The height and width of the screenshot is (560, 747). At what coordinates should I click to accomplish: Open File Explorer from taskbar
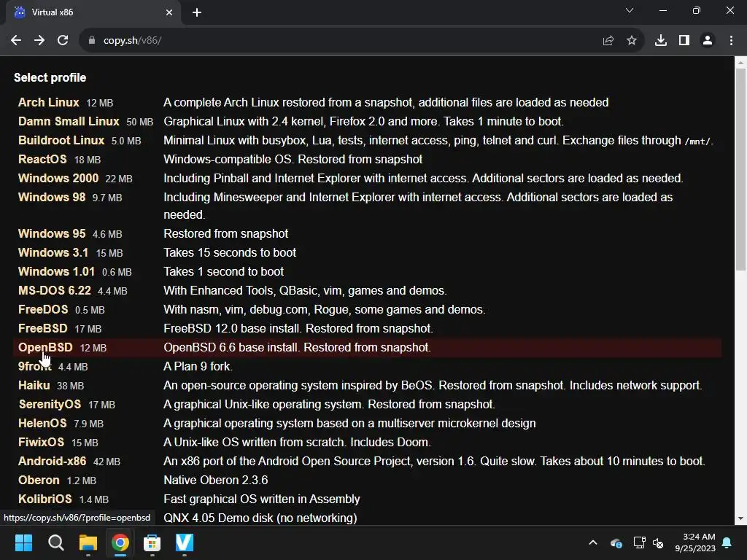point(88,542)
